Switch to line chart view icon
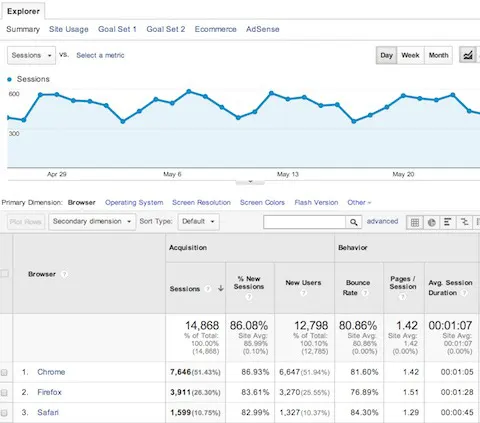Image resolution: width=480 pixels, height=423 pixels. click(468, 55)
